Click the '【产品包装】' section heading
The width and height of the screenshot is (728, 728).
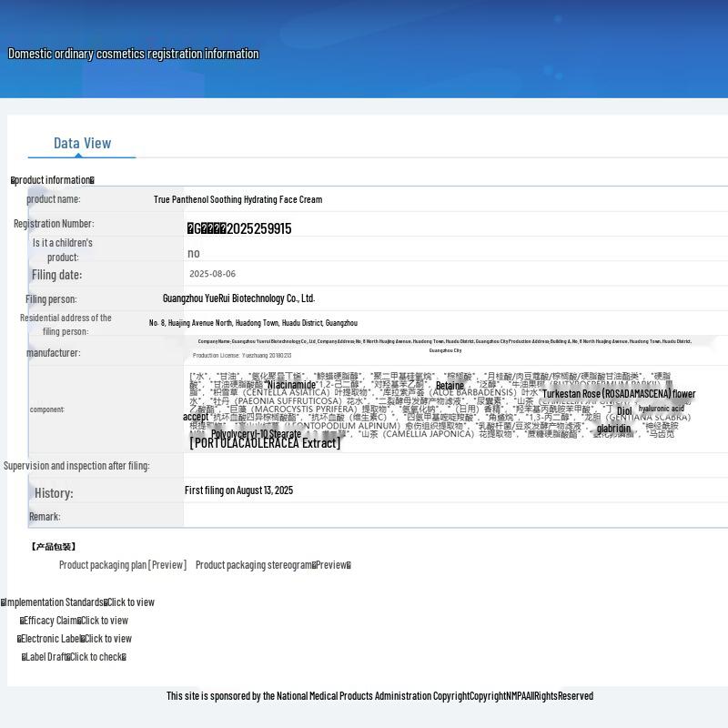pos(54,547)
